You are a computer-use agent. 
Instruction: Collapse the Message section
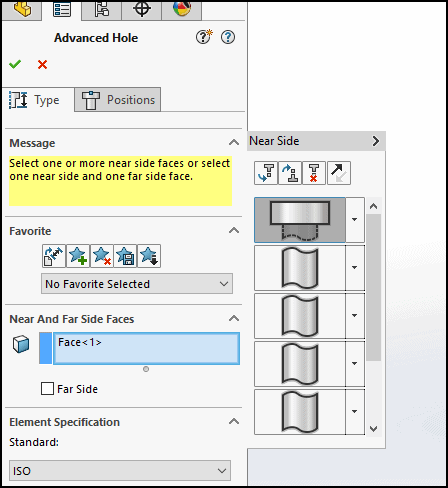[234, 143]
